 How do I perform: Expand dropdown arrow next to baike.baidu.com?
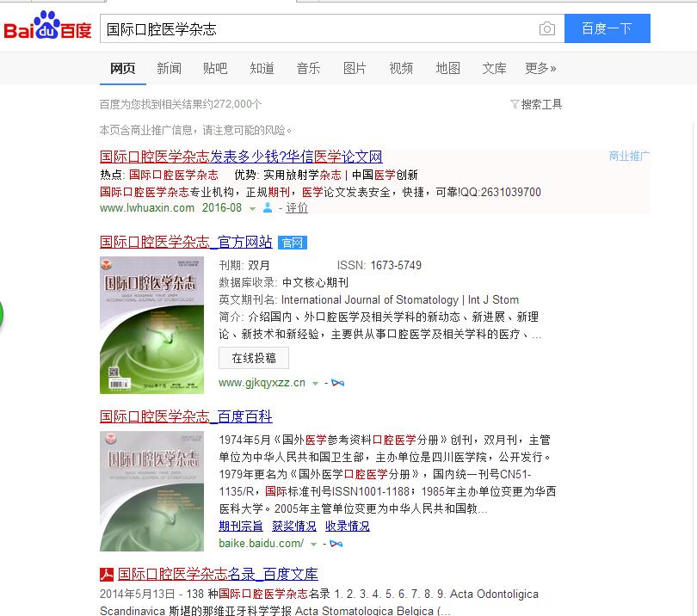coord(313,545)
